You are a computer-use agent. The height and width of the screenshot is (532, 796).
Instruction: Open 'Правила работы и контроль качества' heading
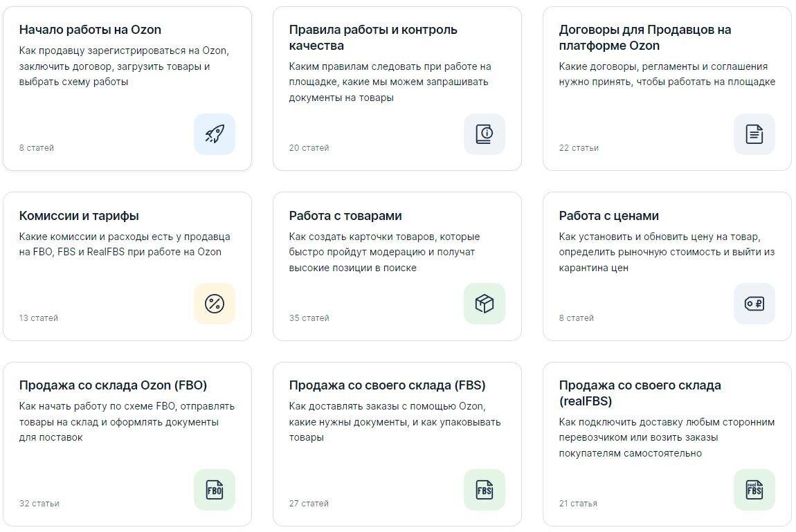[373, 37]
